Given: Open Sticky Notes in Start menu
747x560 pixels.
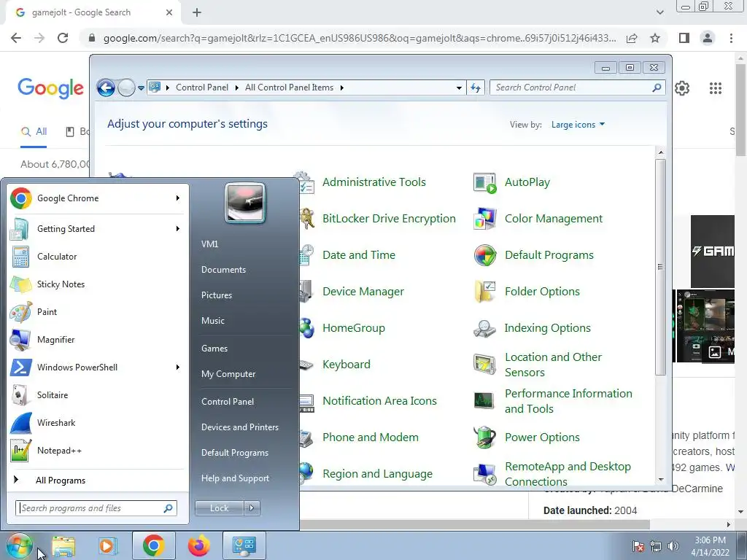Looking at the screenshot, I should coord(97,284).
